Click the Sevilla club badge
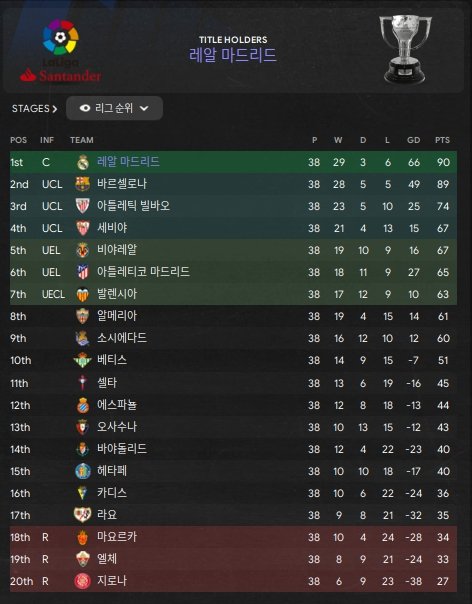Screen dimensions: 472x604 [x=83, y=228]
